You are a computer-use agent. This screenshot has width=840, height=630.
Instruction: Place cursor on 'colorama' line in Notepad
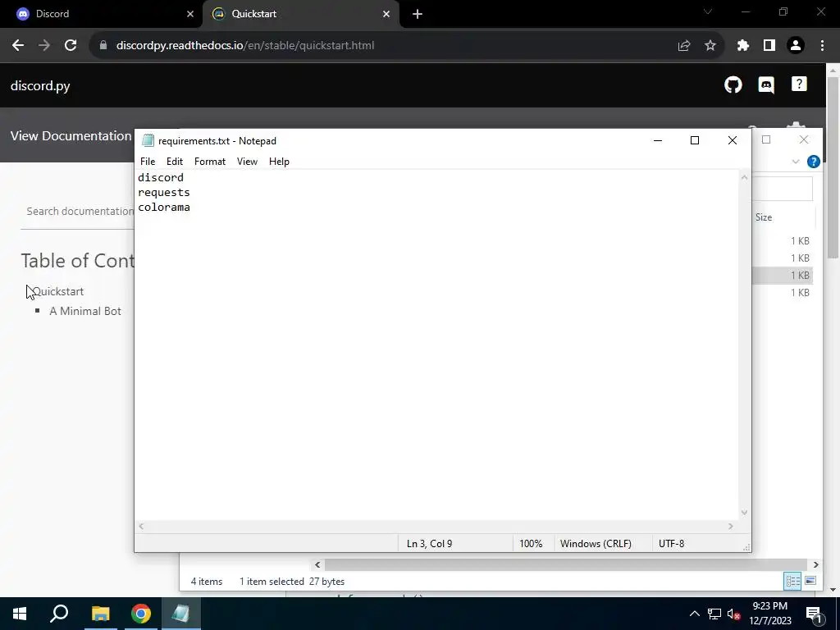pos(164,208)
